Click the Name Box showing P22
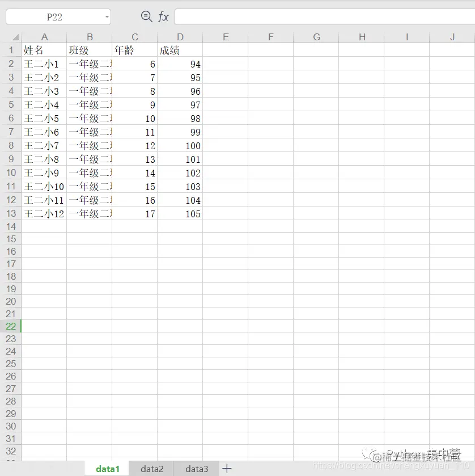The width and height of the screenshot is (475, 476). click(58, 16)
